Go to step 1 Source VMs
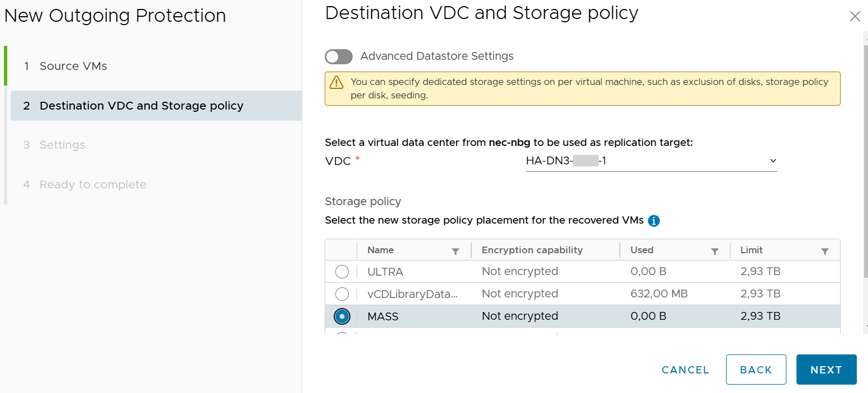Viewport: 868px width, 393px height. tap(73, 66)
